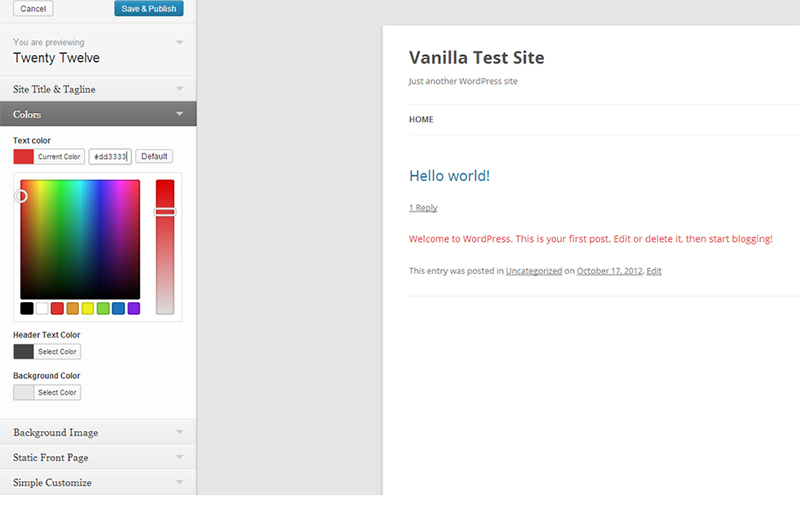Select the blue palette swatch
This screenshot has width=800, height=511.
point(118,308)
